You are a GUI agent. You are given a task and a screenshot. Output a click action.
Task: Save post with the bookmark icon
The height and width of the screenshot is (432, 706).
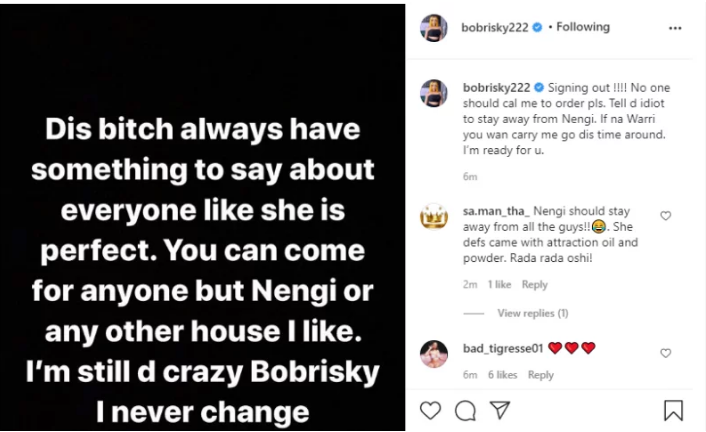(x=673, y=410)
